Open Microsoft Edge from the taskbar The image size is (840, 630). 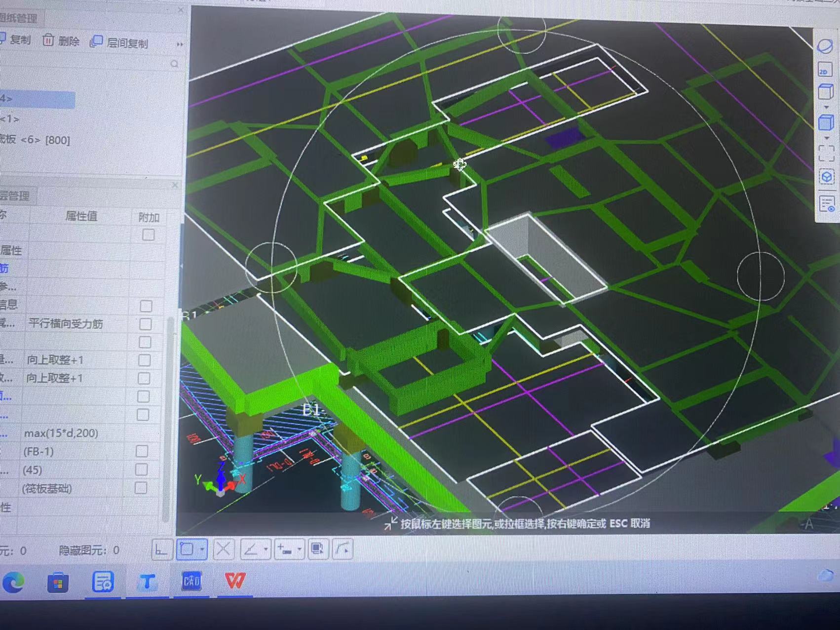pyautogui.click(x=13, y=583)
